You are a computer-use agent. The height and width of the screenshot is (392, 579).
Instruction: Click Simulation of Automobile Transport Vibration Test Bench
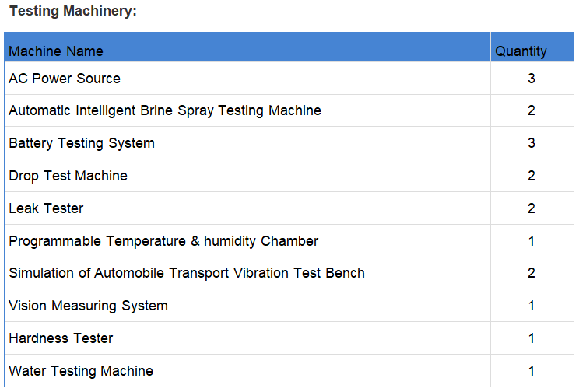coord(187,273)
